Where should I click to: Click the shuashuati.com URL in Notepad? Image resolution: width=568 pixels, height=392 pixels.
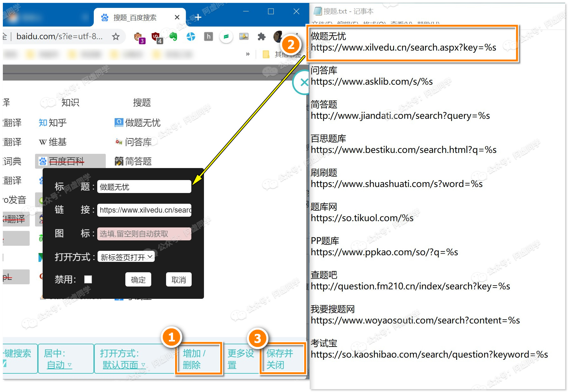click(397, 184)
